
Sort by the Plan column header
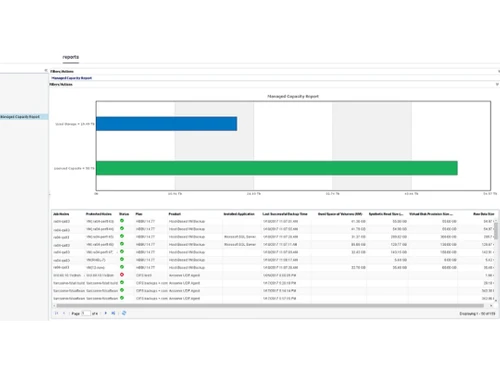coord(139,214)
